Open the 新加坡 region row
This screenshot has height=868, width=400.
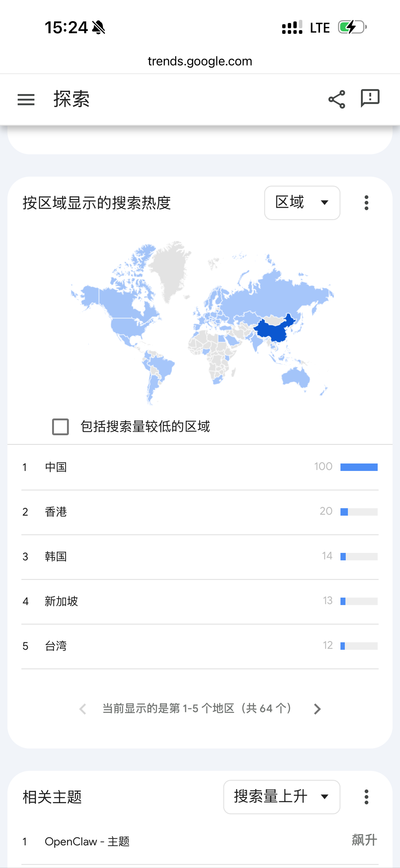tap(61, 601)
